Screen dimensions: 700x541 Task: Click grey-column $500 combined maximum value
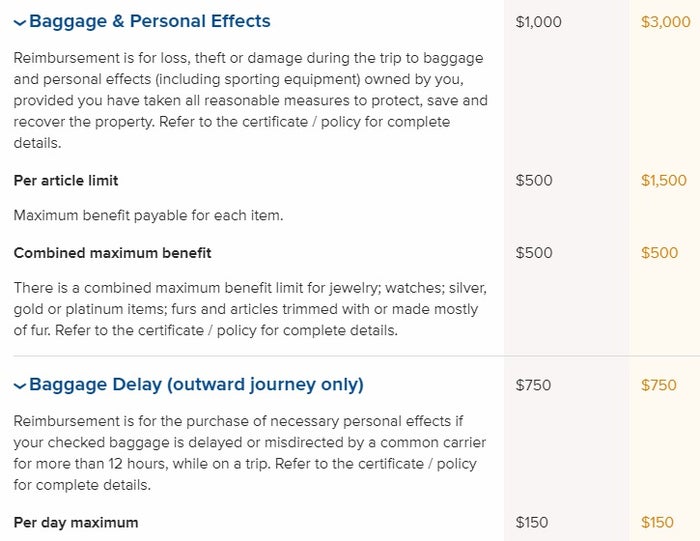534,253
